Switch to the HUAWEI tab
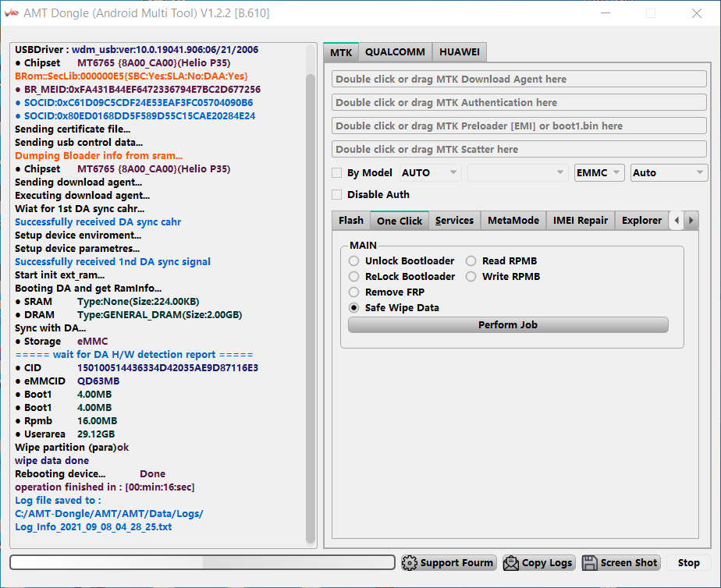Image resolution: width=721 pixels, height=588 pixels. [460, 52]
